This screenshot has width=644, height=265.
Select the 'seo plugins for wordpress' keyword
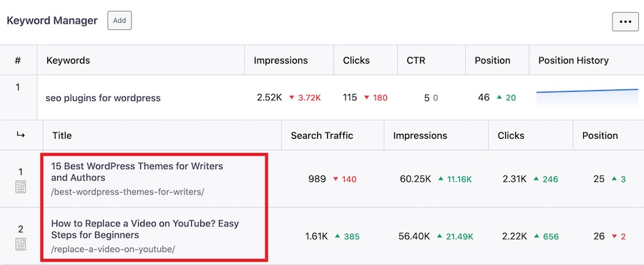click(102, 98)
